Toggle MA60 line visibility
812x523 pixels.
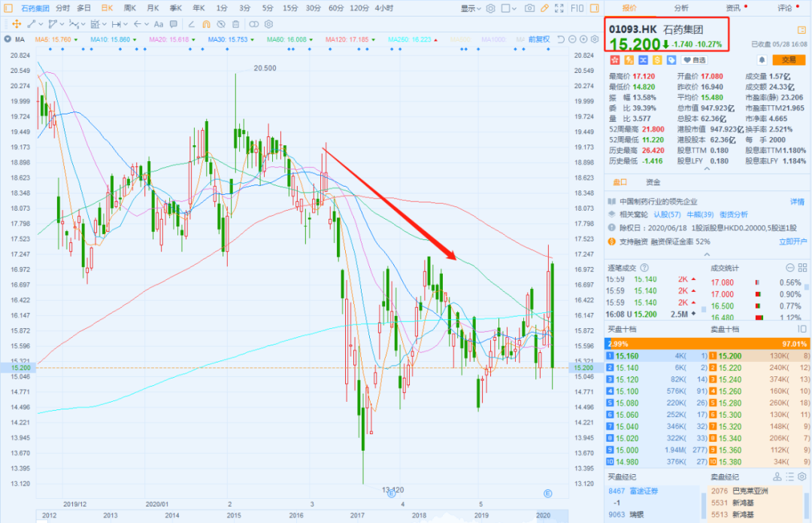point(290,39)
